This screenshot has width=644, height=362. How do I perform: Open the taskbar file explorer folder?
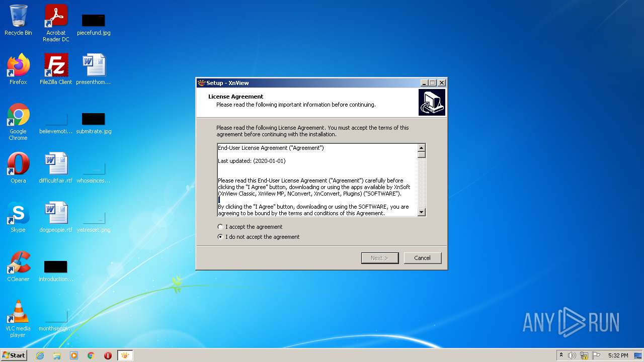click(57, 355)
